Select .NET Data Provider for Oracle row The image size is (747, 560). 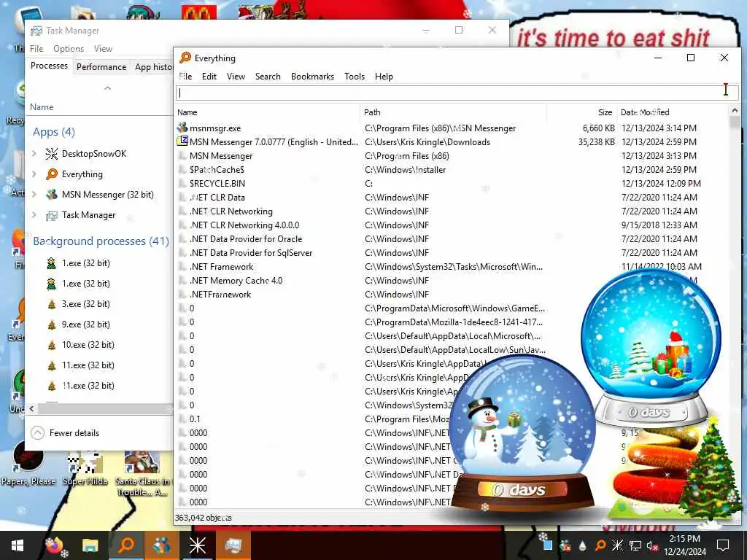pyautogui.click(x=452, y=238)
